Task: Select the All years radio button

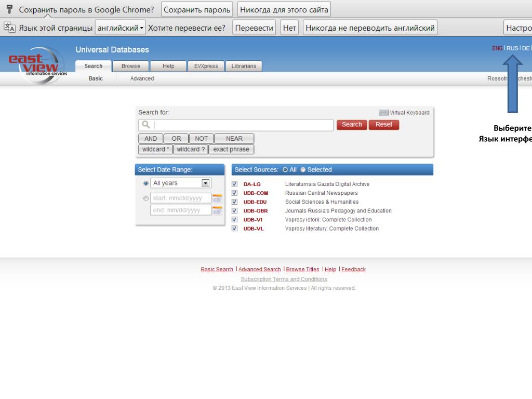Action: tap(146, 183)
